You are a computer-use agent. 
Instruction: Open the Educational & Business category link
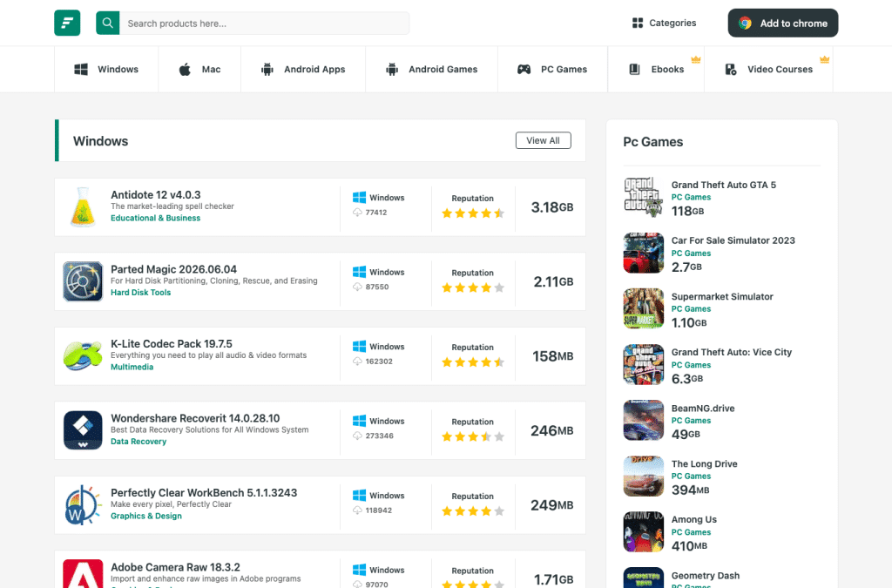pos(155,218)
